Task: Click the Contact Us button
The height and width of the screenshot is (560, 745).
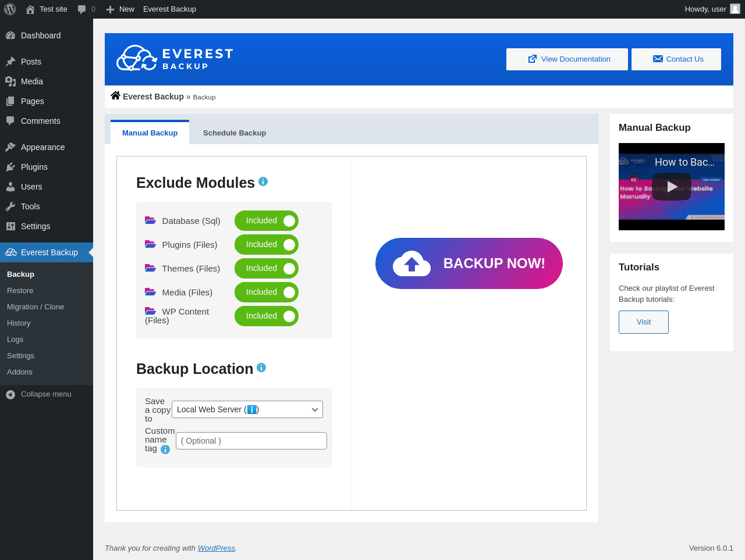Action: [676, 59]
